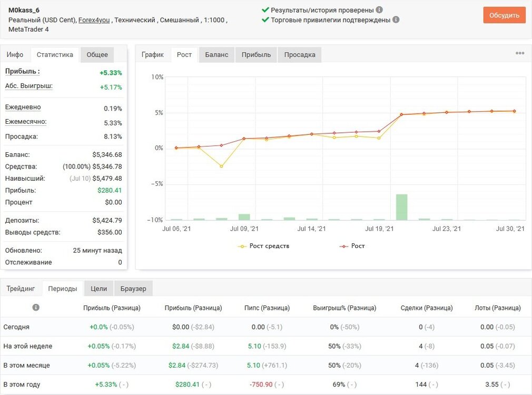Switch to the Баланс chart tab
The width and height of the screenshot is (532, 395).
coord(216,55)
